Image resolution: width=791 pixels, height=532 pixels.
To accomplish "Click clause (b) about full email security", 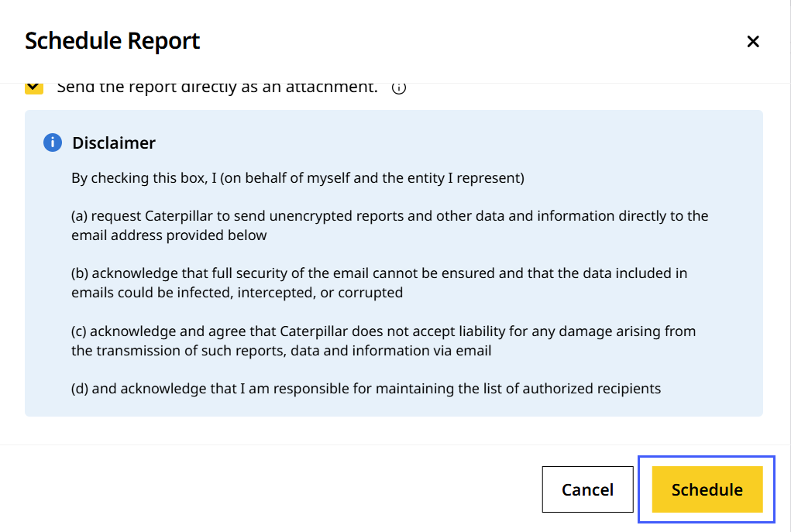I will (x=379, y=273).
